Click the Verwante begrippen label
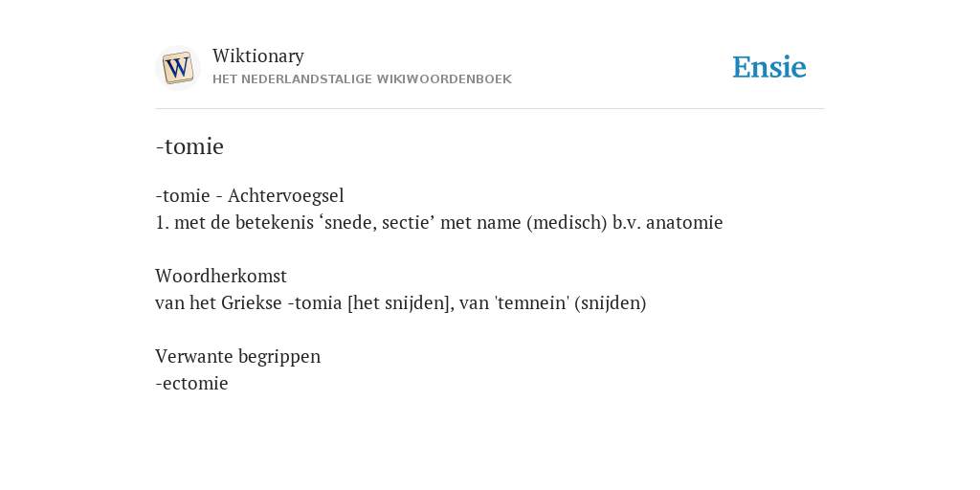 237,356
